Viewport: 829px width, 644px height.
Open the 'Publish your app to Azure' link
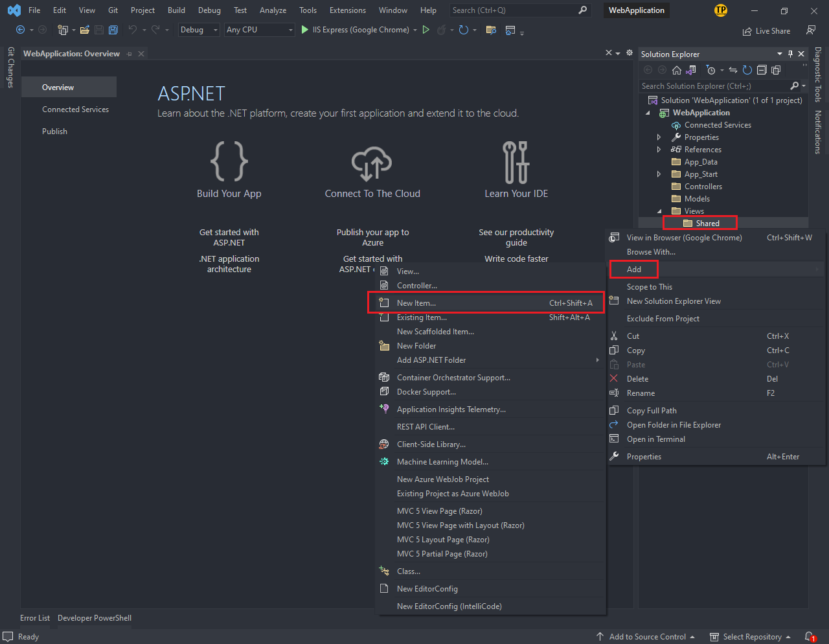(372, 238)
